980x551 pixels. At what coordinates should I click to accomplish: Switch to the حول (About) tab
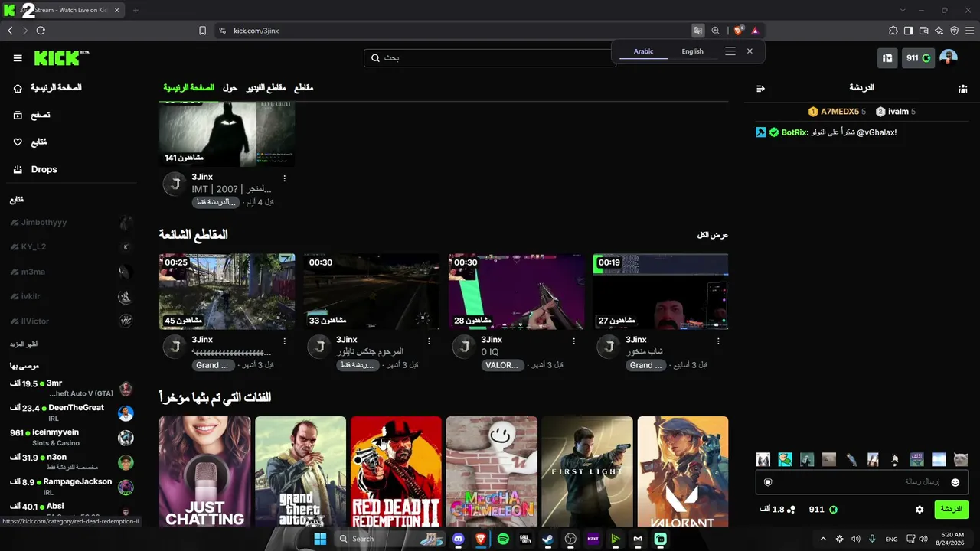pos(230,88)
